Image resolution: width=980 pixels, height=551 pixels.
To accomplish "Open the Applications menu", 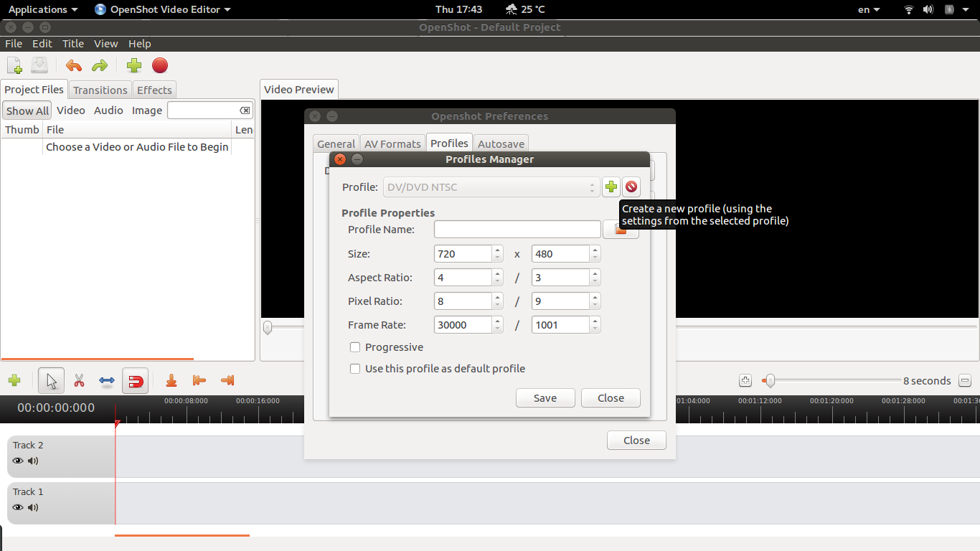I will click(43, 9).
